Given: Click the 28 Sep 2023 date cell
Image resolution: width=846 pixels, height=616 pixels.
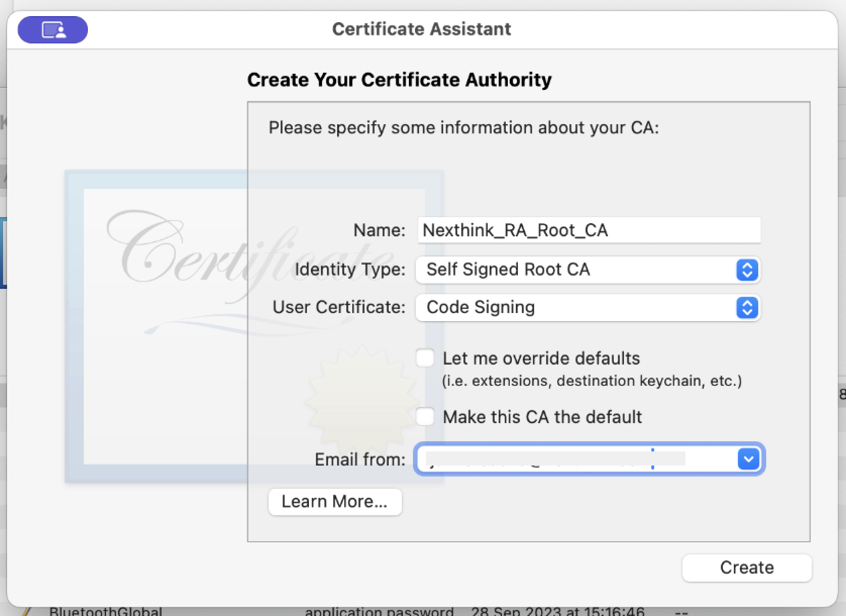Looking at the screenshot, I should click(x=558, y=611).
